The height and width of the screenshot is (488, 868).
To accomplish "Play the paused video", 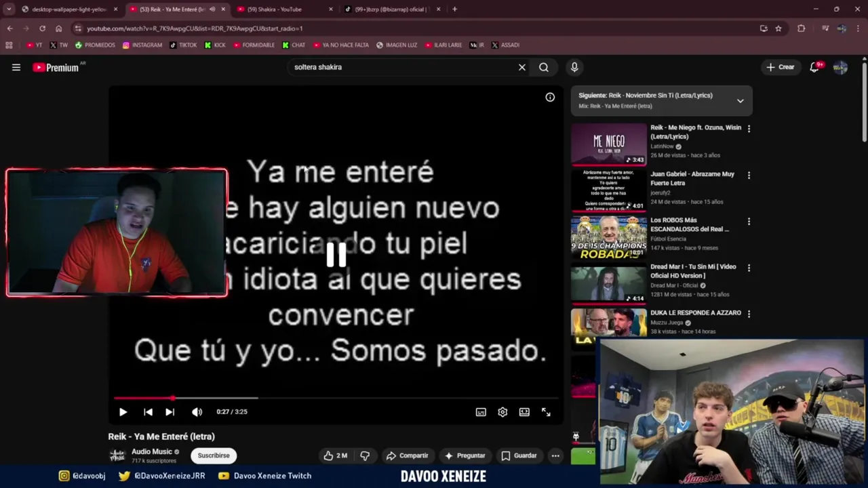I will coord(123,411).
